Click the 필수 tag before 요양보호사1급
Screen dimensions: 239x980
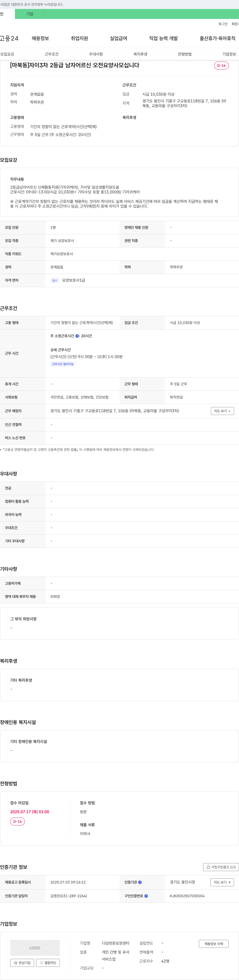(x=55, y=280)
